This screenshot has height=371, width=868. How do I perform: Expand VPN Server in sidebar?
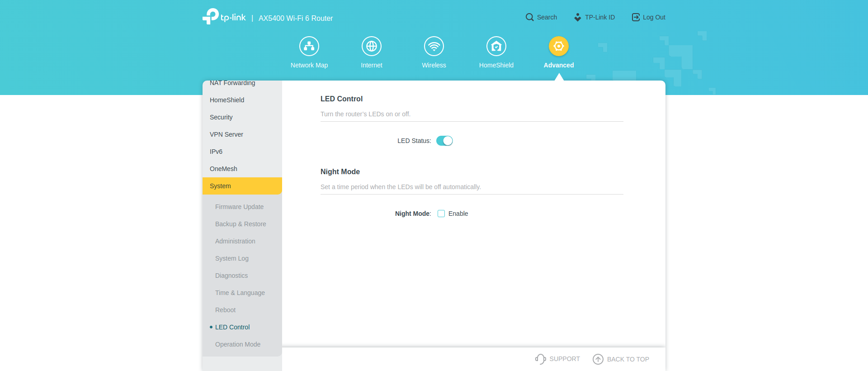(226, 134)
